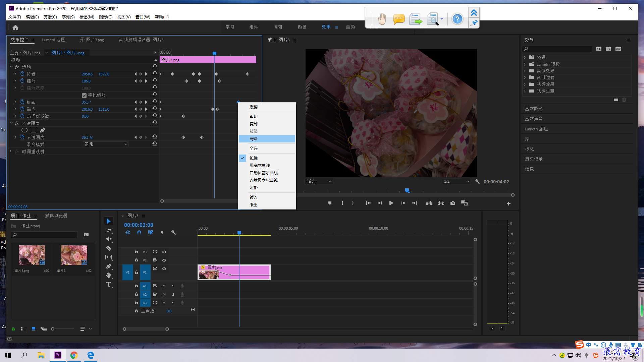The image size is (644, 362).
Task: Select the Type tool
Action: coord(109,284)
